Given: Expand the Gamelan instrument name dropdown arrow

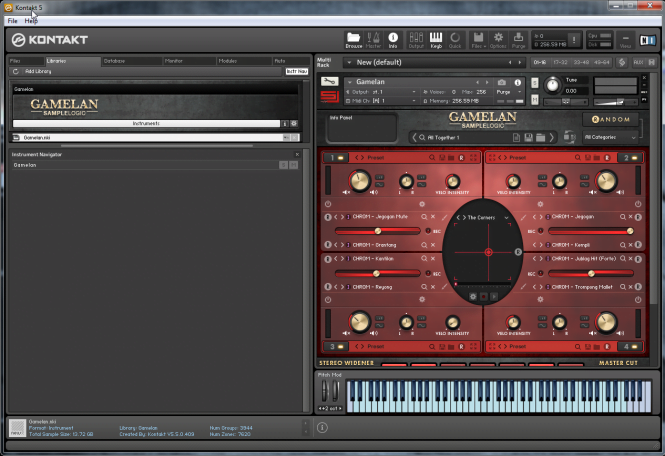Looking at the screenshot, I should (349, 82).
